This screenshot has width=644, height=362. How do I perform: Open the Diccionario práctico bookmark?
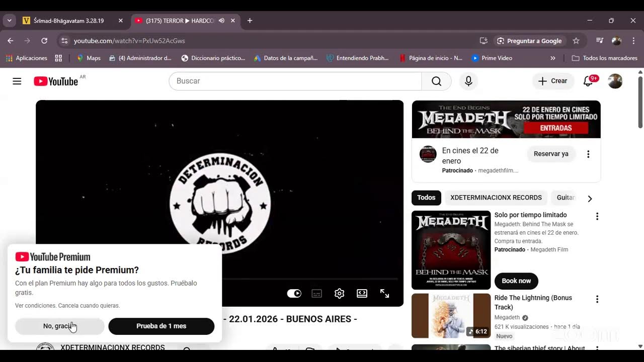point(213,58)
